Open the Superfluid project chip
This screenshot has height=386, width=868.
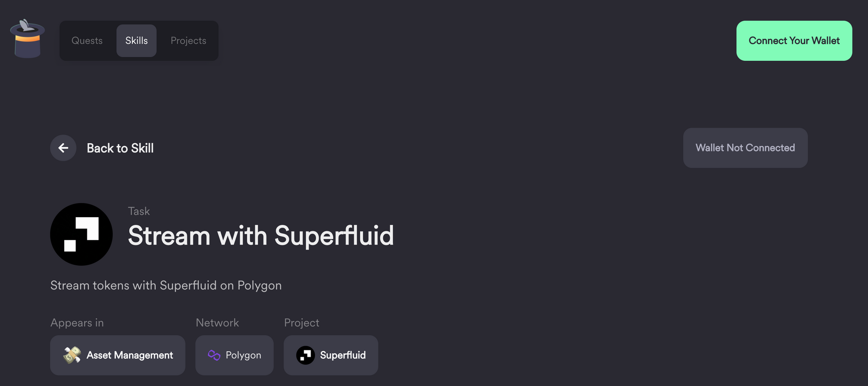click(x=331, y=355)
